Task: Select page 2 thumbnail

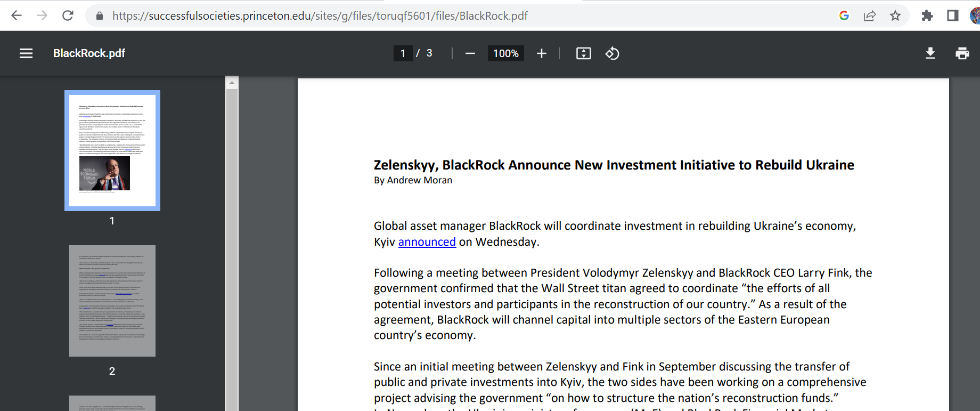Action: click(112, 301)
